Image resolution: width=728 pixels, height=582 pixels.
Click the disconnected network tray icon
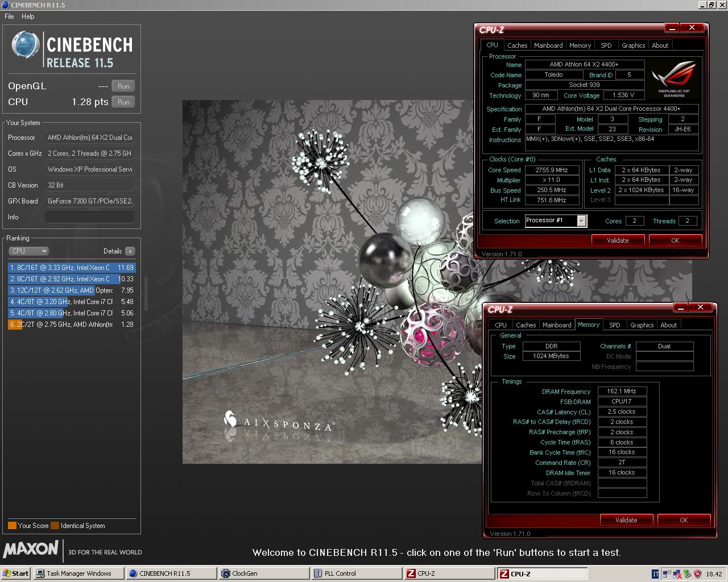tap(677, 574)
